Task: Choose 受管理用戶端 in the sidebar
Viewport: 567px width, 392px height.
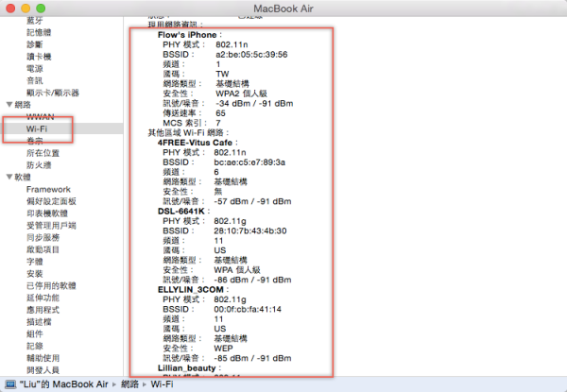Action: [x=51, y=226]
